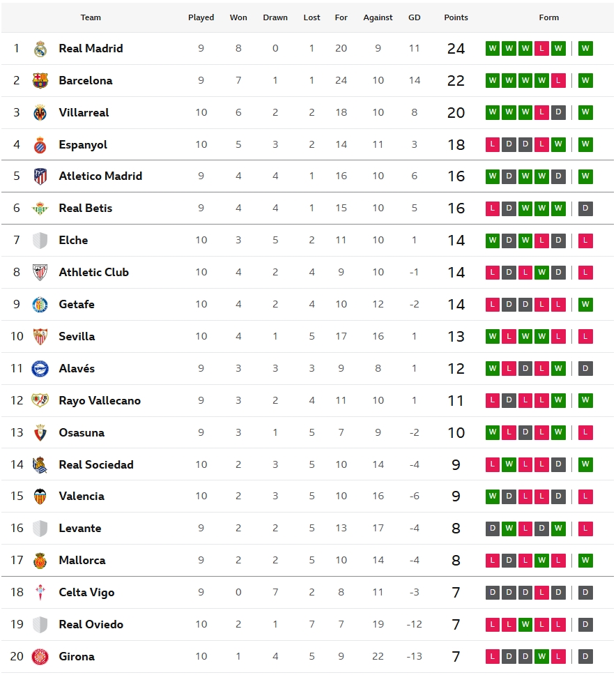616x675 pixels.
Task: Click the Points column header
Action: tap(456, 17)
